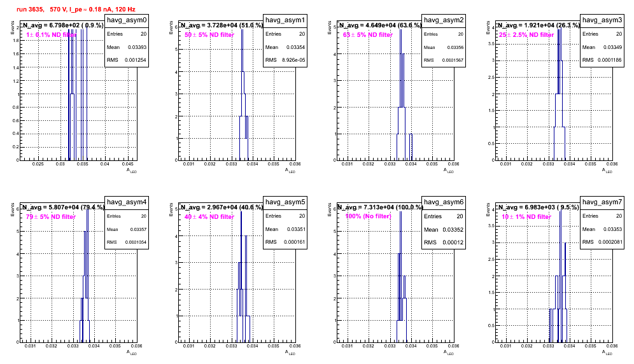Click the run 3635 title text
The width and height of the screenshot is (634, 364).
(x=76, y=10)
